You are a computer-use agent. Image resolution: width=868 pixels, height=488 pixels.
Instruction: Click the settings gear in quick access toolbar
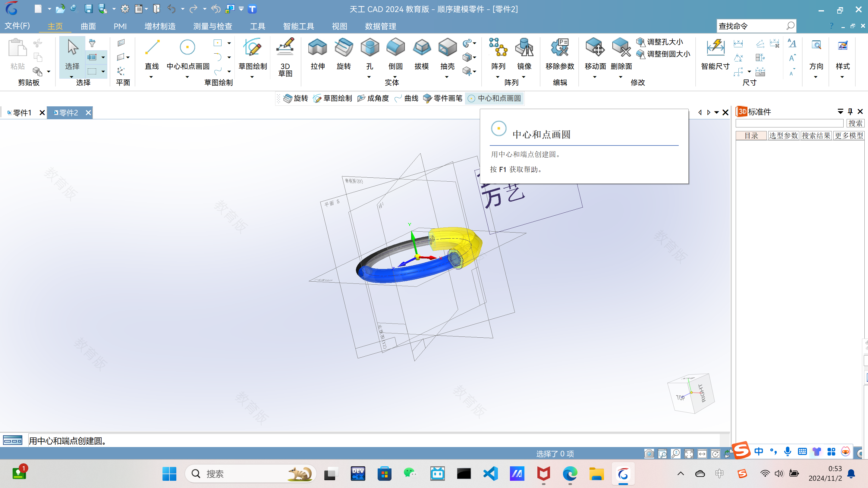[125, 9]
